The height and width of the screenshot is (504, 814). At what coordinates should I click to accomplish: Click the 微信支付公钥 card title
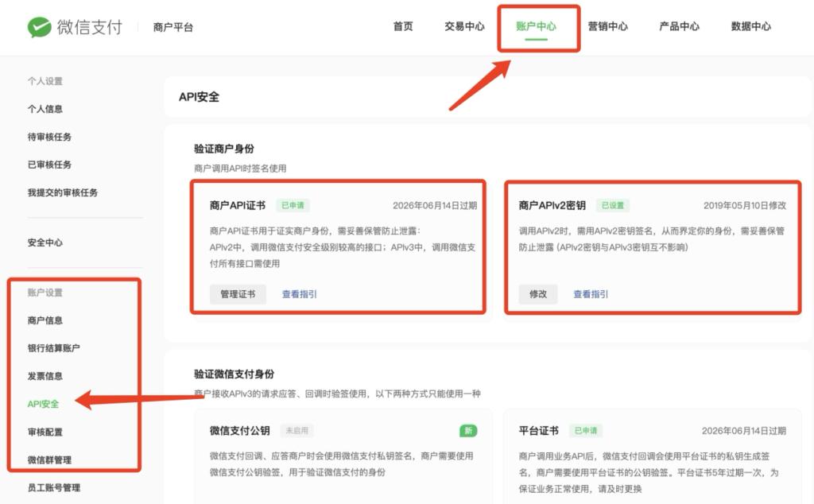pos(240,431)
